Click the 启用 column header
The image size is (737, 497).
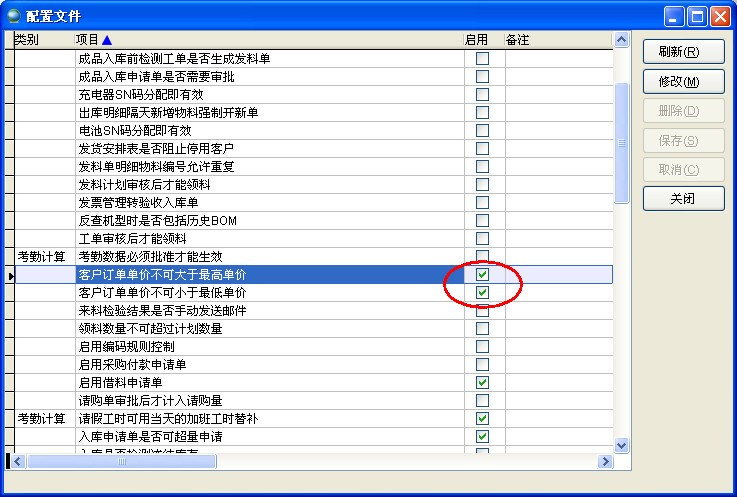pyautogui.click(x=477, y=39)
